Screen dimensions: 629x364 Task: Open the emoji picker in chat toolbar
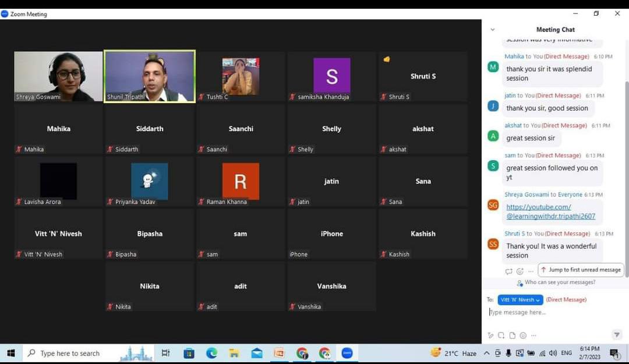(x=523, y=335)
